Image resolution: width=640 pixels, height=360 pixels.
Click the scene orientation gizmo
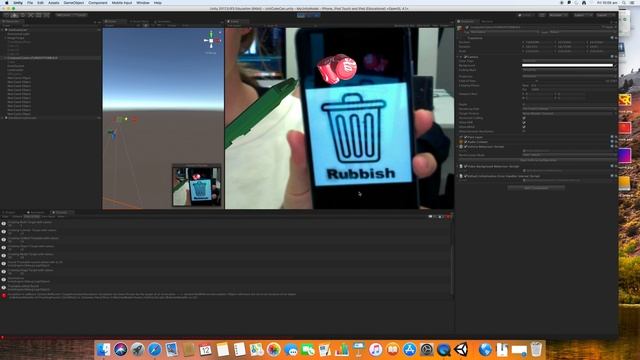(x=211, y=40)
